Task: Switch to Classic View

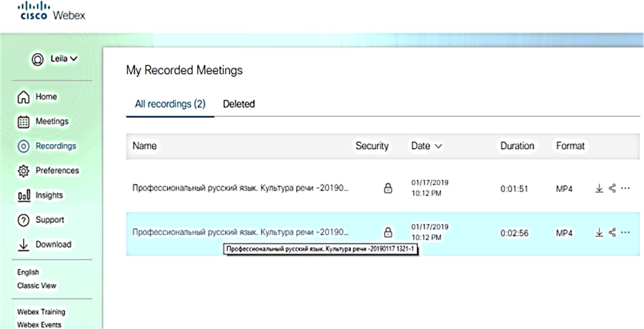Action: [x=37, y=285]
